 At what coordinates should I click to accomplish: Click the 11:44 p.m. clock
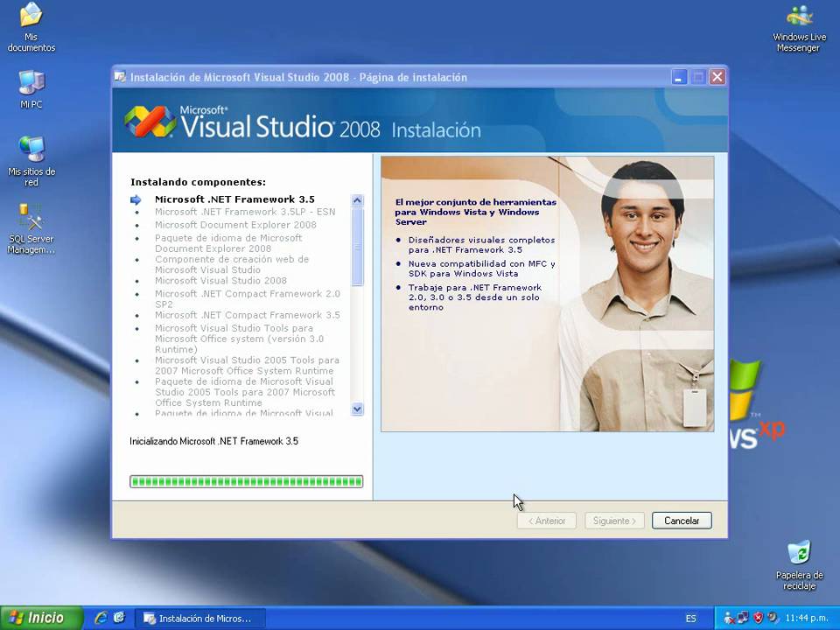click(x=807, y=619)
